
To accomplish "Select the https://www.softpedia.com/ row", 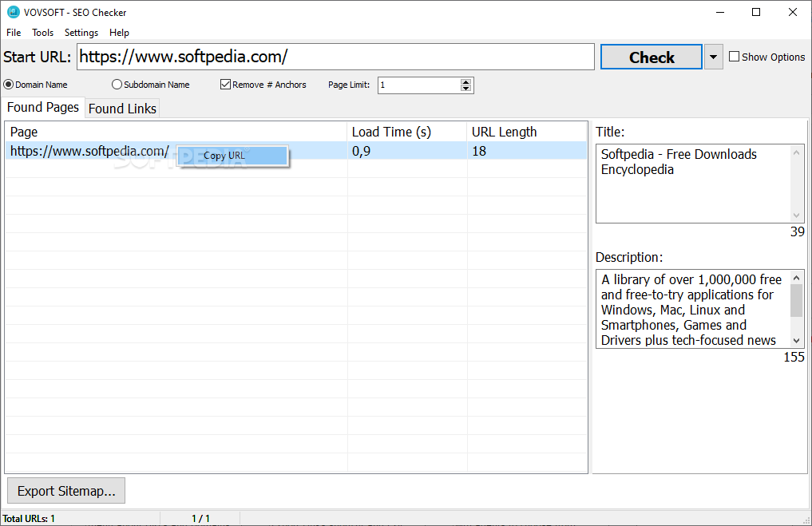I will coord(295,151).
